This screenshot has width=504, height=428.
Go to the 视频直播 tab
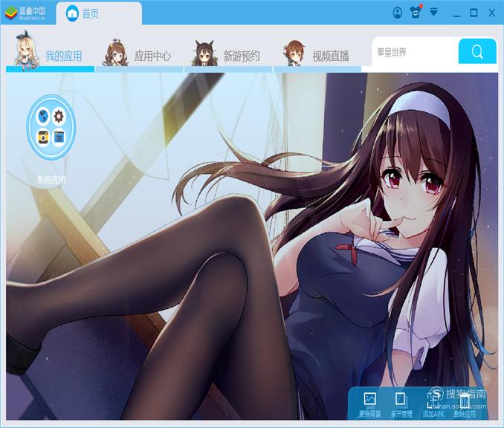tap(317, 55)
